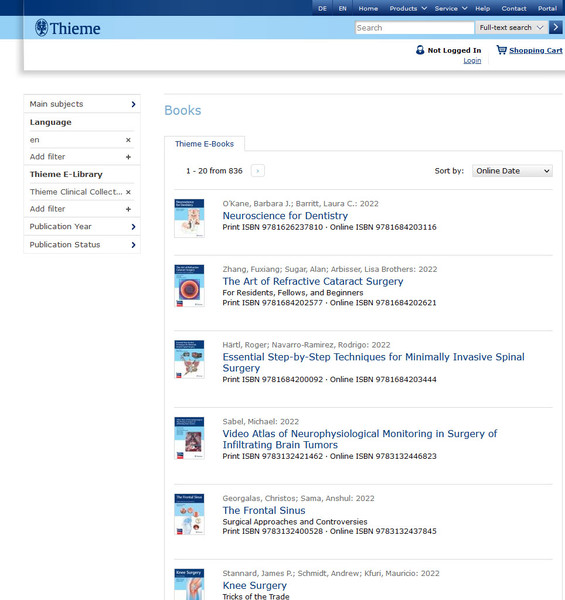Click the '1 - 20 from 836' result count
The image size is (565, 600).
coord(214,171)
